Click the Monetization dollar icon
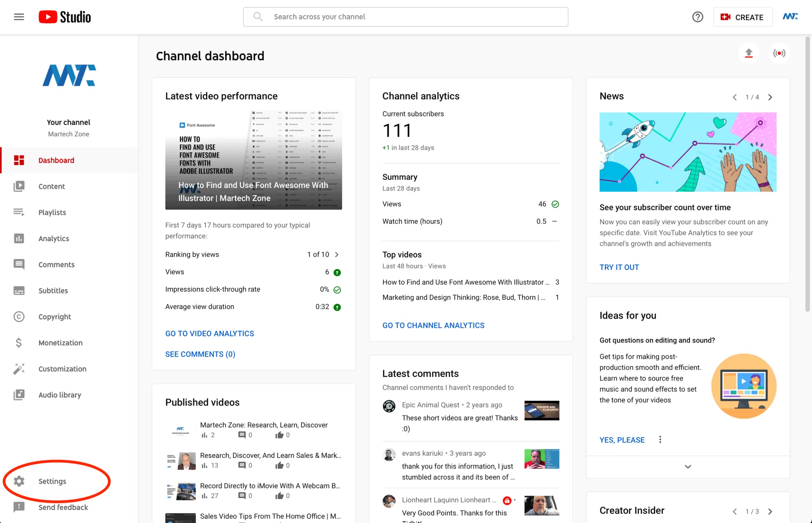Viewport: 812px width, 523px height. pos(19,343)
